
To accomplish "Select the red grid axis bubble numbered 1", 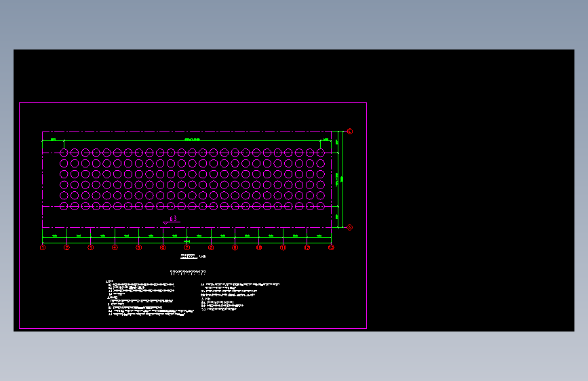I will tap(43, 247).
